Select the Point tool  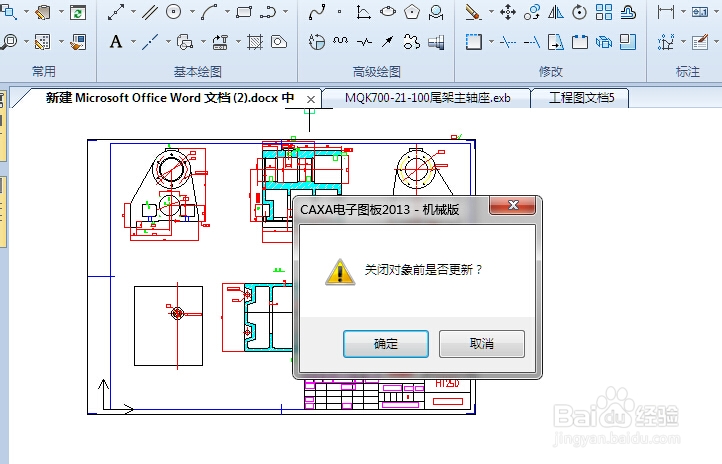click(340, 12)
